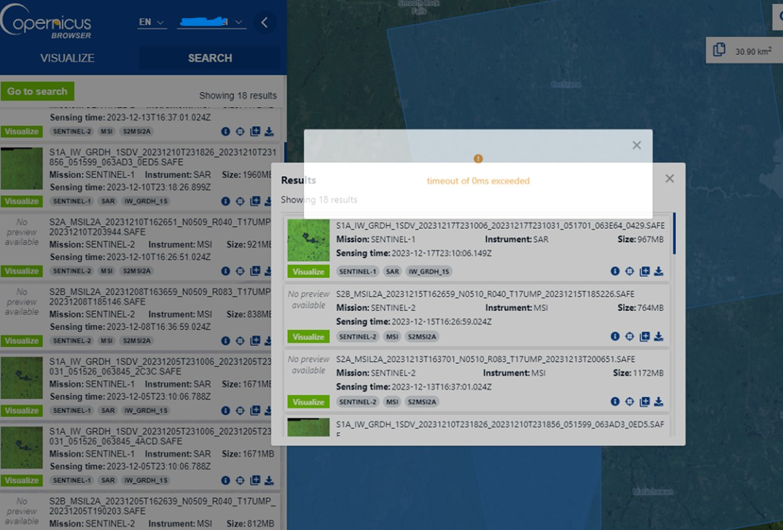The image size is (783, 530).
Task: Visualize the sidebar S2A_MSIL2A_20231210 result
Action: coord(21,271)
